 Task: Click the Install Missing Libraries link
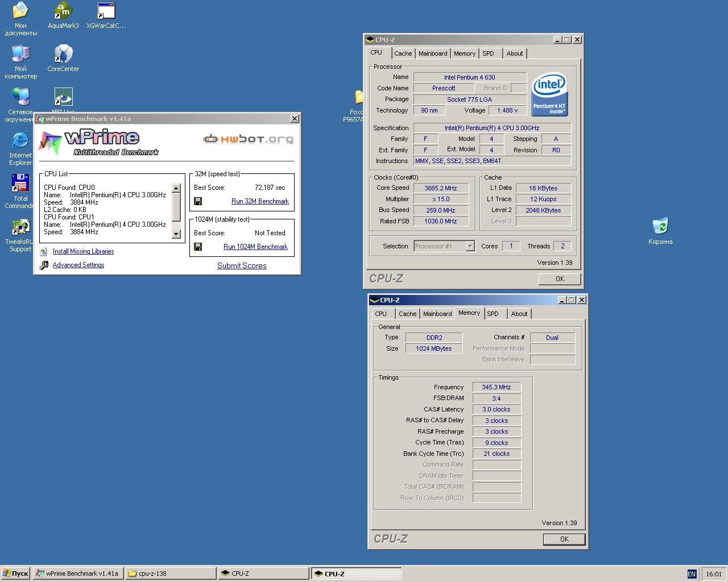[83, 251]
